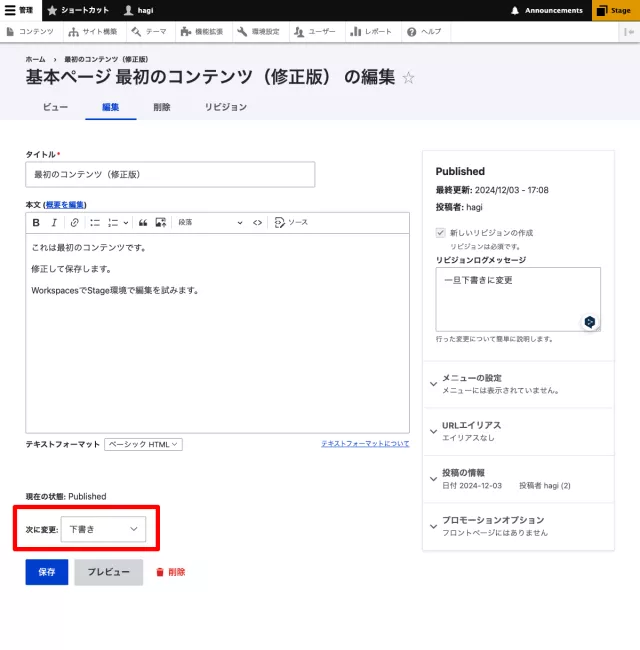Insert a numbered list
The width and height of the screenshot is (640, 650).
point(113,223)
